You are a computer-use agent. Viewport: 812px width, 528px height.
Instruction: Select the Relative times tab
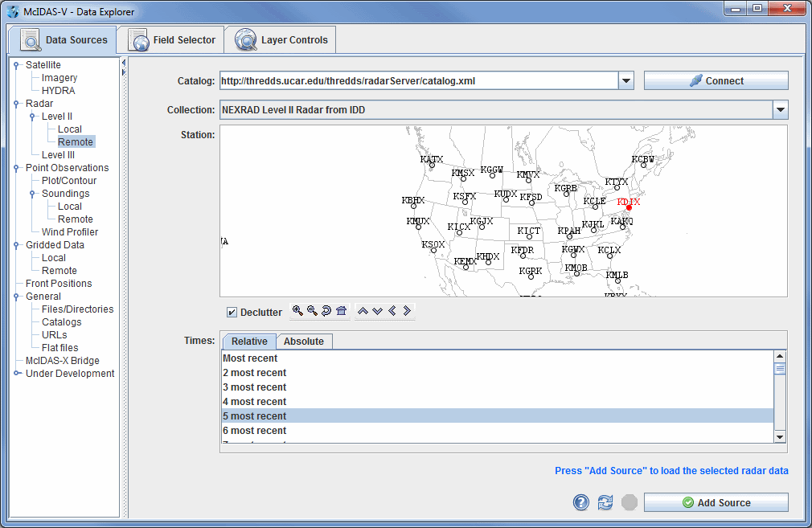point(249,341)
